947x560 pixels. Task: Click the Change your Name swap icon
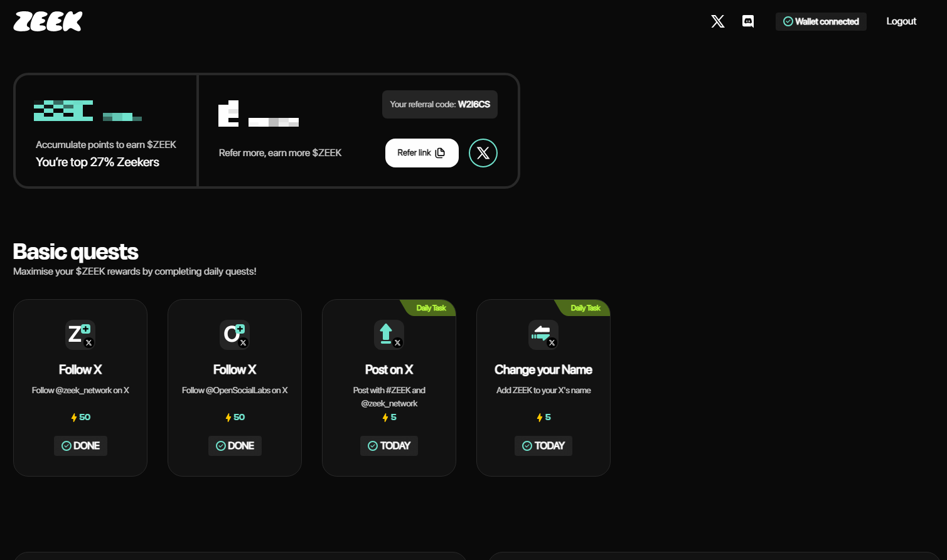[543, 334]
